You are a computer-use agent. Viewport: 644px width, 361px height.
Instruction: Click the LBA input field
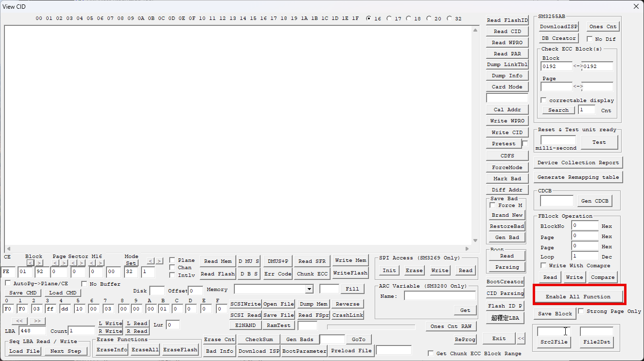coord(32,331)
